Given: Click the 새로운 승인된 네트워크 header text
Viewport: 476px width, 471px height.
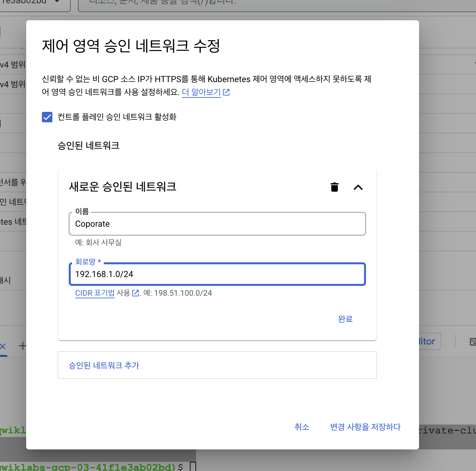Looking at the screenshot, I should pyautogui.click(x=123, y=187).
